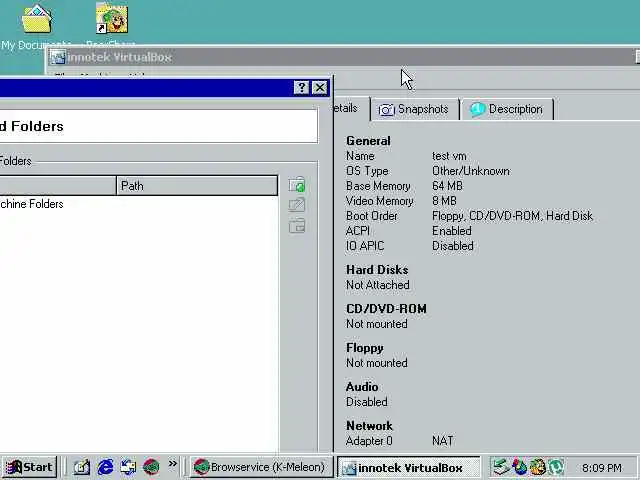Click the camera icon on Snapshots tab

coord(386,110)
